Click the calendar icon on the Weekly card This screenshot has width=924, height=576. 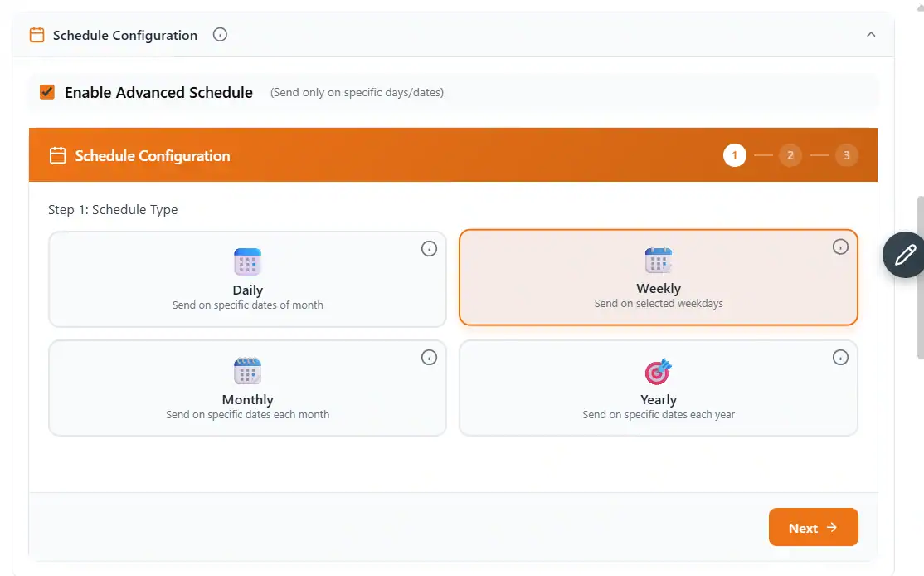[x=658, y=260]
